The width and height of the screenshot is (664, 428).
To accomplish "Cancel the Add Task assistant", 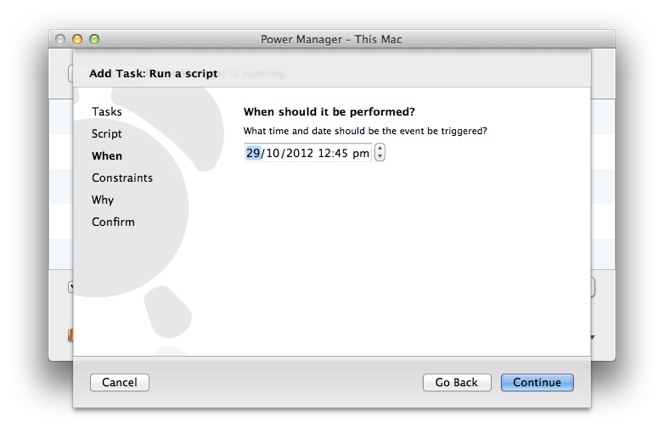I will click(x=119, y=382).
